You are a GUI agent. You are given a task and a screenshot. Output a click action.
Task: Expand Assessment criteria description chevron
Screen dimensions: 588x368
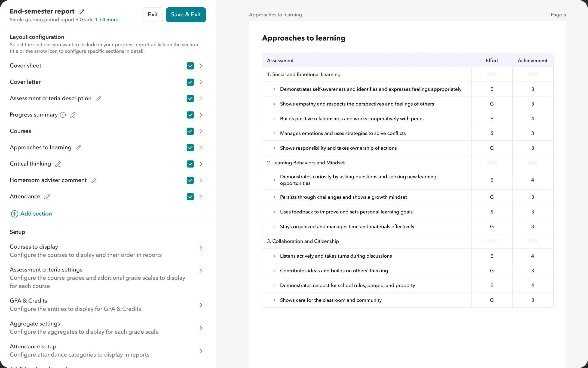(x=201, y=98)
